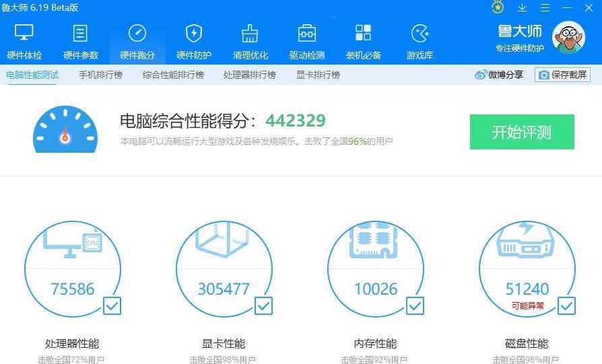Click the graphics card circle 305477
602x364 pixels.
click(224, 269)
